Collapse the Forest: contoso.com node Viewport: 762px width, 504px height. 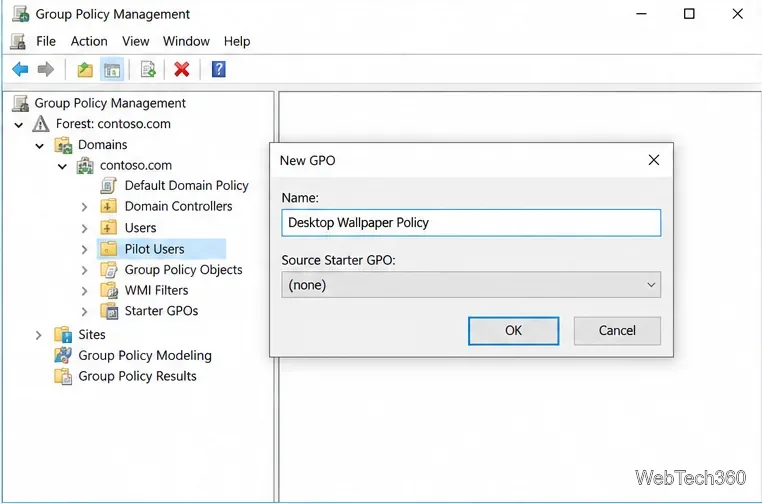pos(19,125)
